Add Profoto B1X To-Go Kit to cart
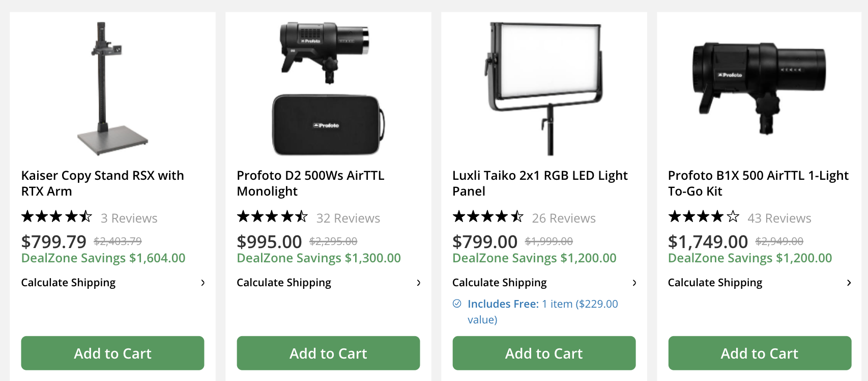 point(759,353)
